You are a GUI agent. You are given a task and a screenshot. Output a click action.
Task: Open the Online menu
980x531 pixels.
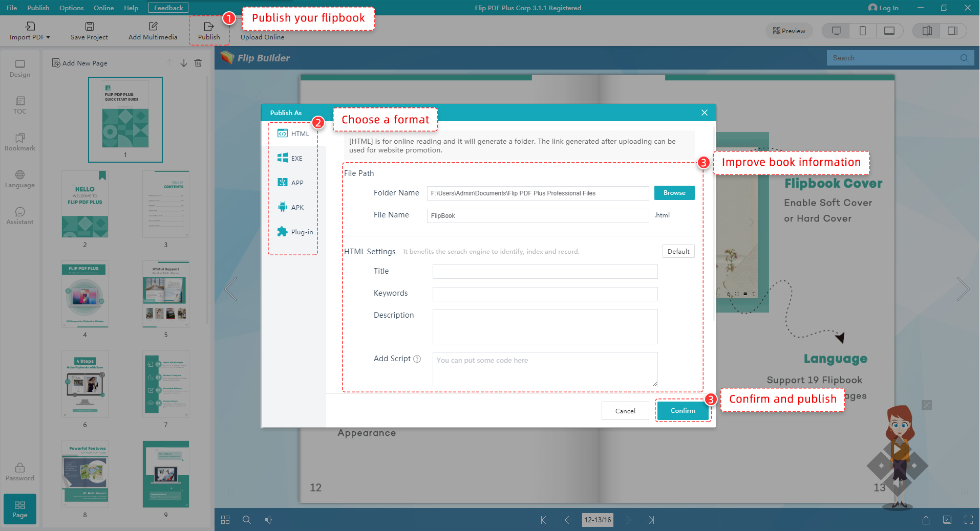[103, 8]
